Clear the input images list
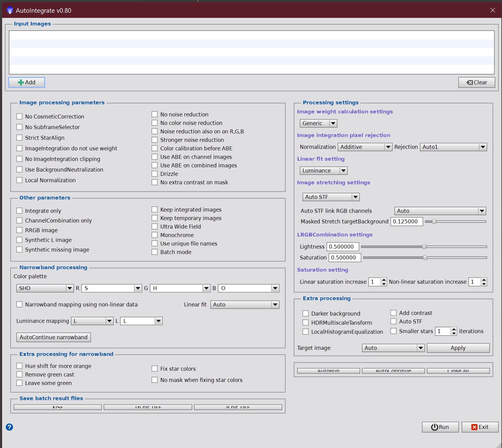The height and width of the screenshot is (448, 502). (x=477, y=82)
